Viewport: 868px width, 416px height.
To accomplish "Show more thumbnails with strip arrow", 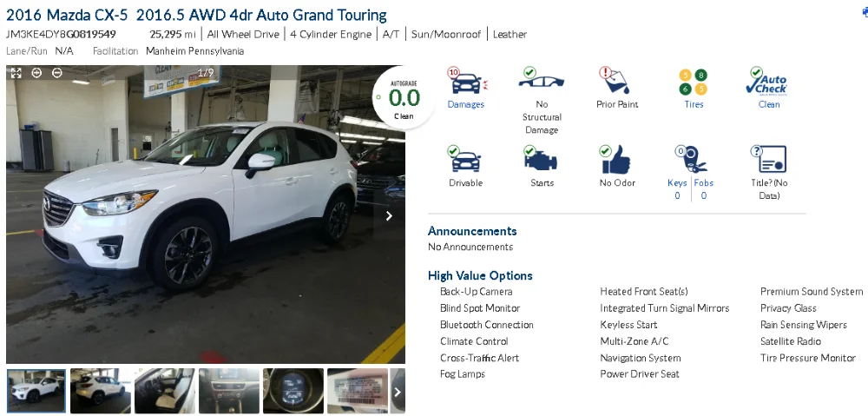I will click(398, 392).
